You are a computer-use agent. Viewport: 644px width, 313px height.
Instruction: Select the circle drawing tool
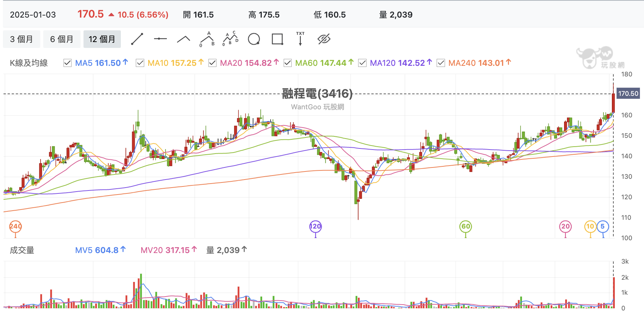point(254,39)
